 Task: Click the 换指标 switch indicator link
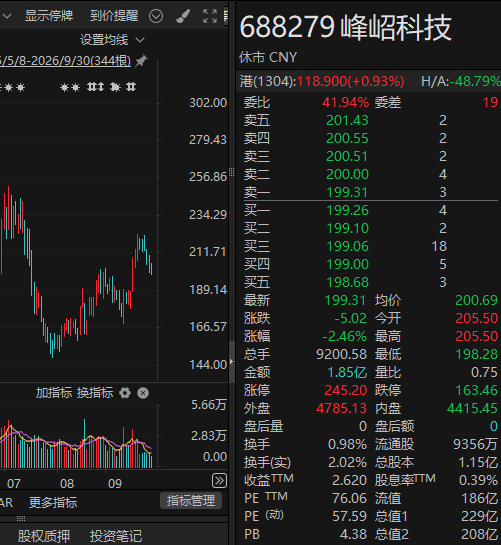95,393
